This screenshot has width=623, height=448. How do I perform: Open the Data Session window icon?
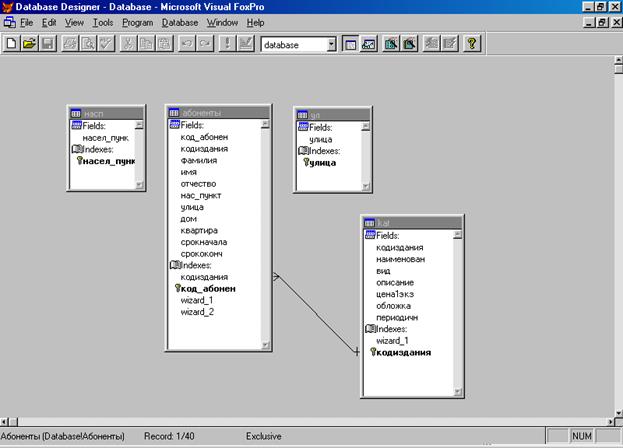point(369,44)
